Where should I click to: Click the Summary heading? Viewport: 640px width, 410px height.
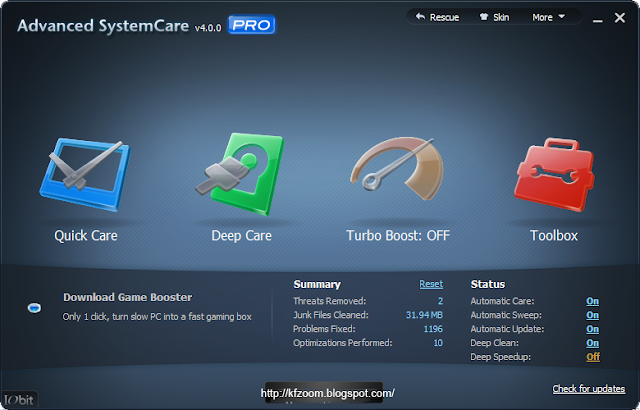(x=317, y=284)
